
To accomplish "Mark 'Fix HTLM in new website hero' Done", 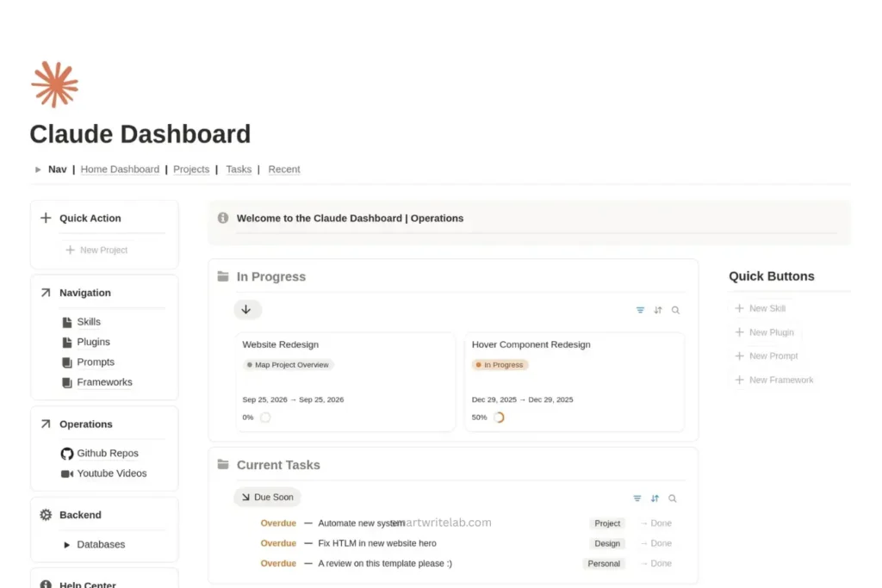I will [655, 543].
